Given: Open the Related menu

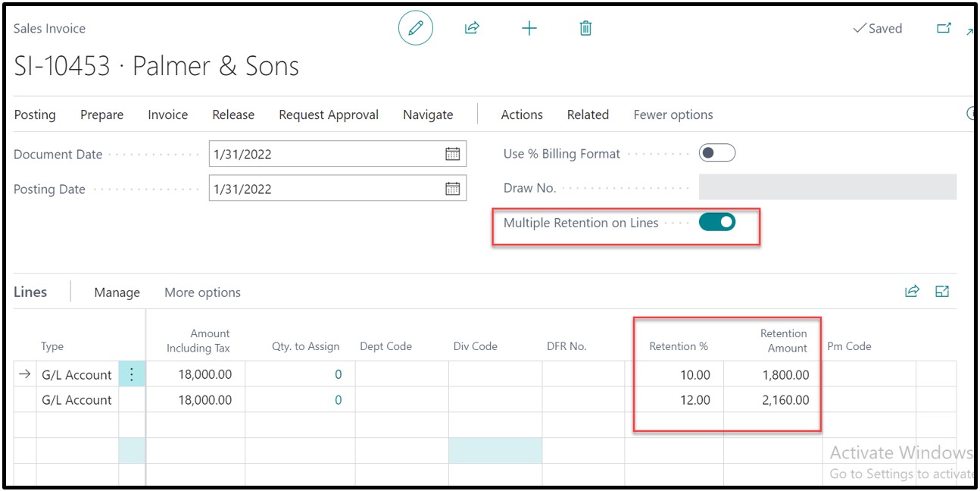Looking at the screenshot, I should coord(588,115).
